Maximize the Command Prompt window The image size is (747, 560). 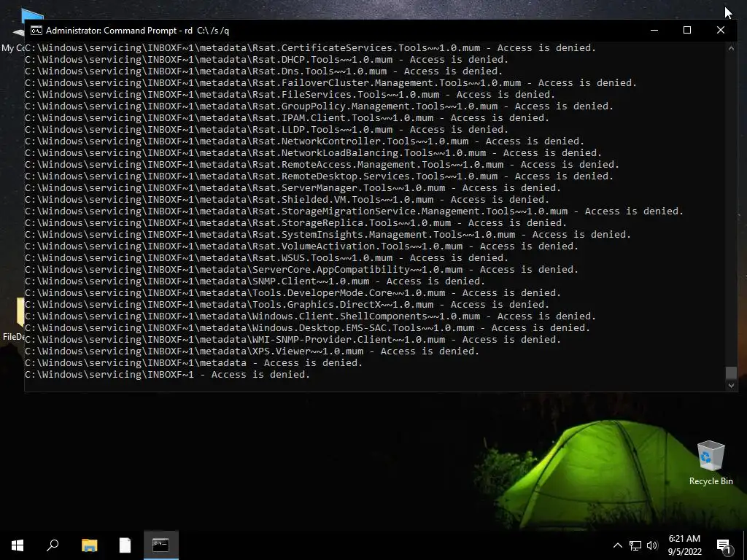point(687,30)
